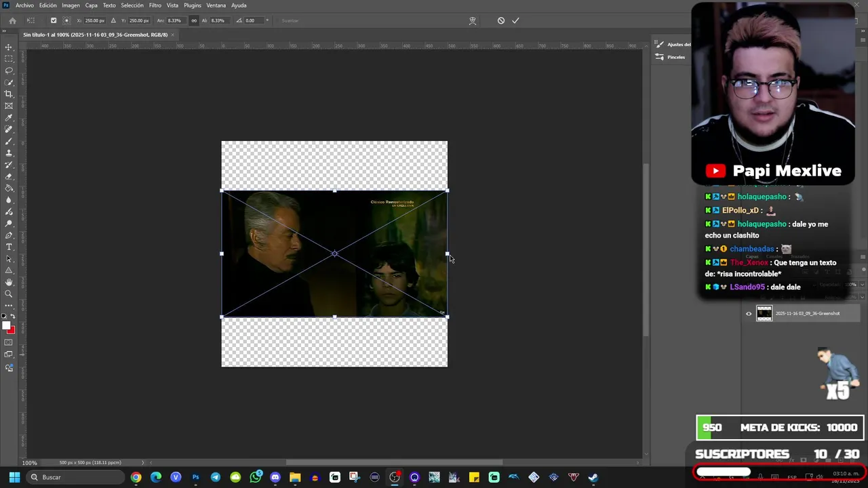Select the Rectangular Marquee tool

(x=9, y=59)
